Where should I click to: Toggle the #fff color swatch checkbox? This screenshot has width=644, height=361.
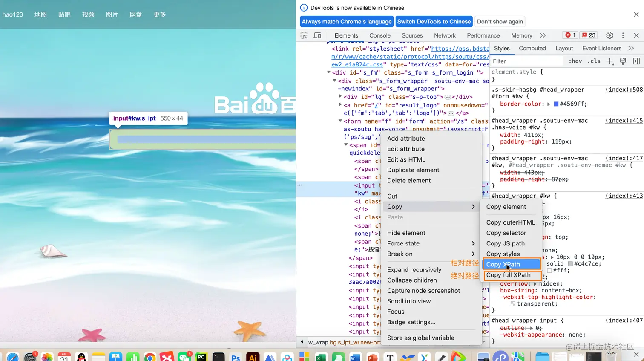(549, 270)
